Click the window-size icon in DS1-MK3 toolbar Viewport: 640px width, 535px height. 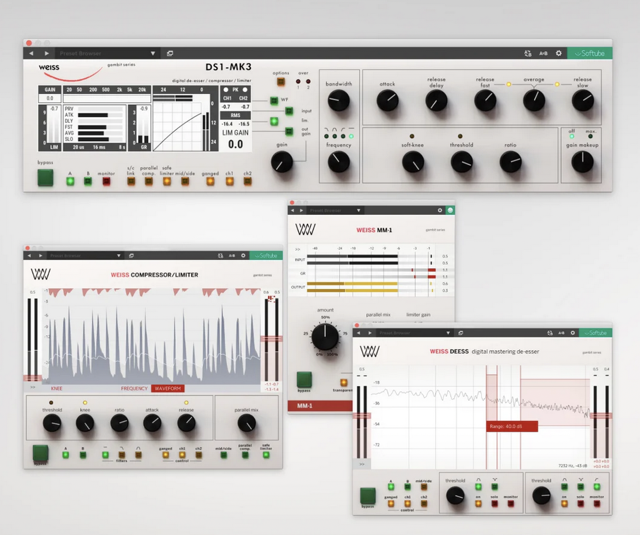(170, 53)
